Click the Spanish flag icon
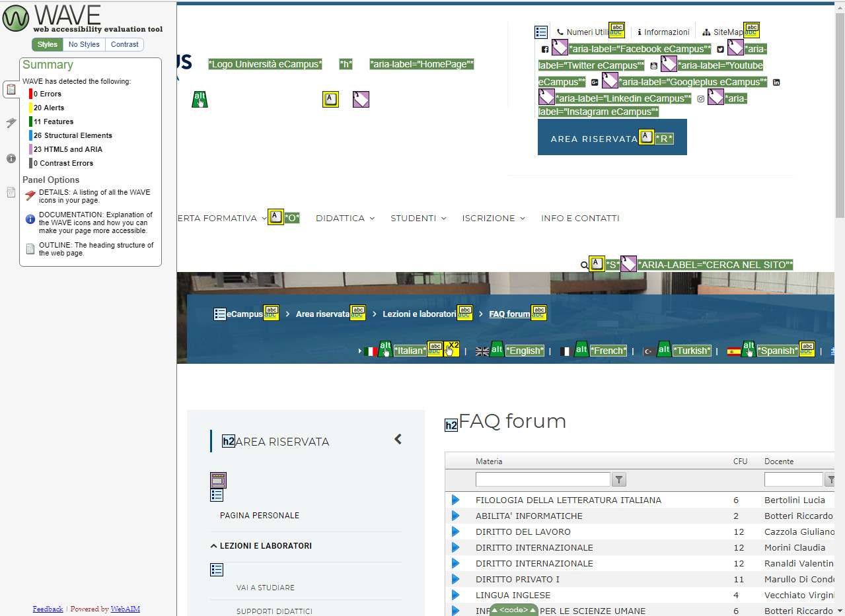The width and height of the screenshot is (845, 616). (x=733, y=351)
